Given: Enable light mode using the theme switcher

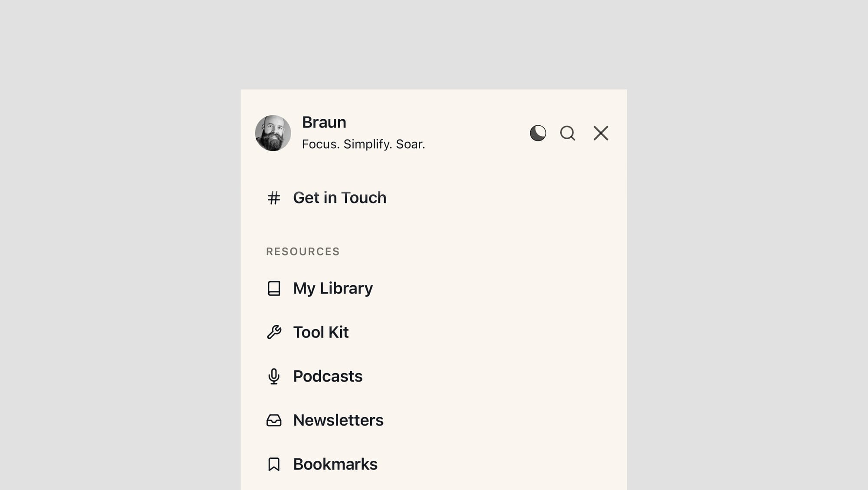Looking at the screenshot, I should [538, 134].
